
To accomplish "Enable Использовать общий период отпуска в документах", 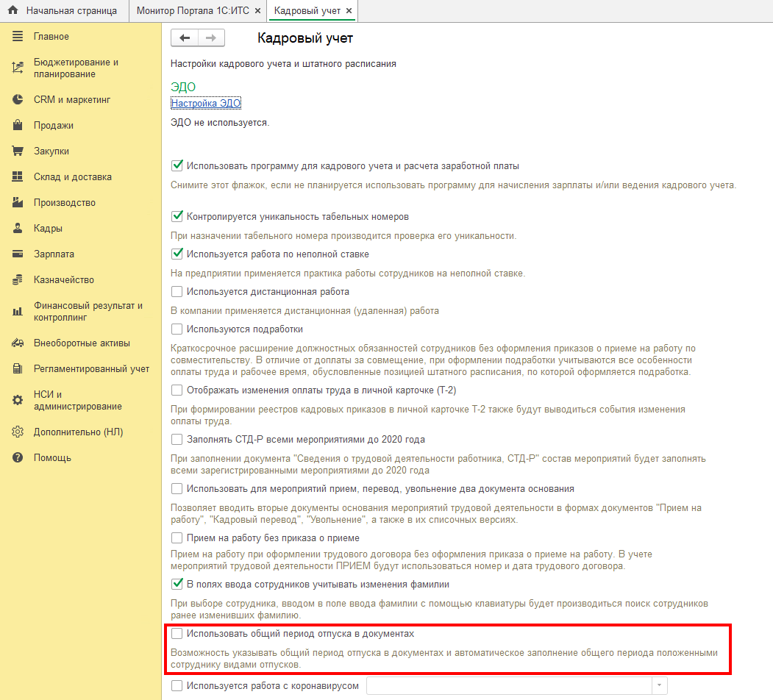I will 177,633.
